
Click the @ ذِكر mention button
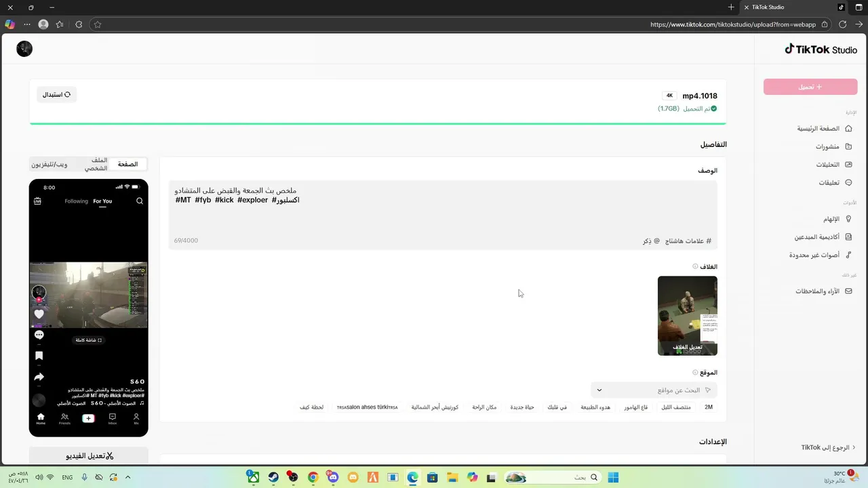(x=651, y=241)
